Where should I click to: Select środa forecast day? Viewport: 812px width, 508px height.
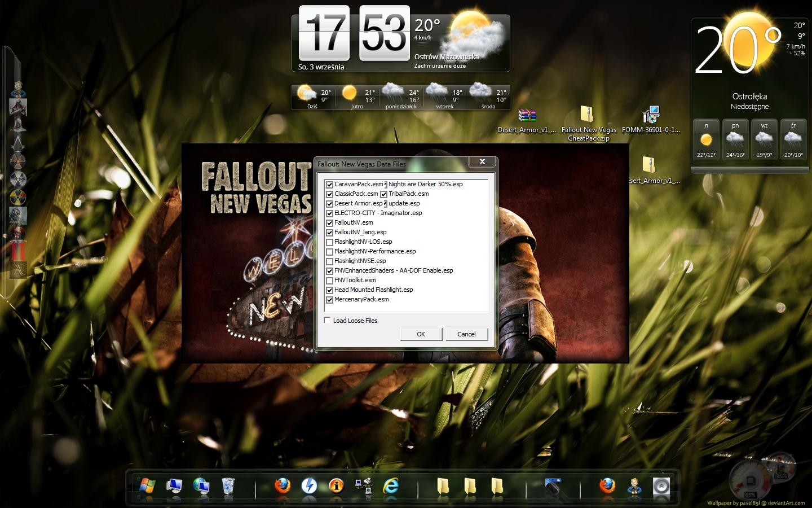pyautogui.click(x=488, y=97)
